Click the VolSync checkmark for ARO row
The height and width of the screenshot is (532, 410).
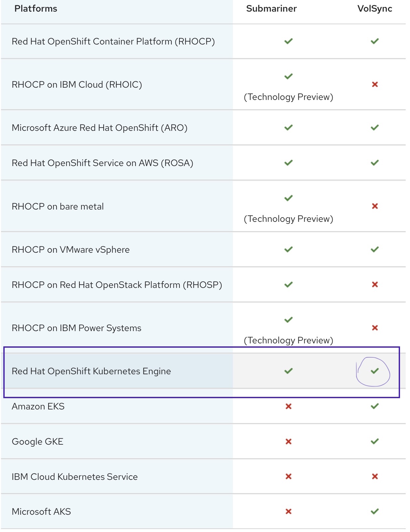click(x=375, y=128)
